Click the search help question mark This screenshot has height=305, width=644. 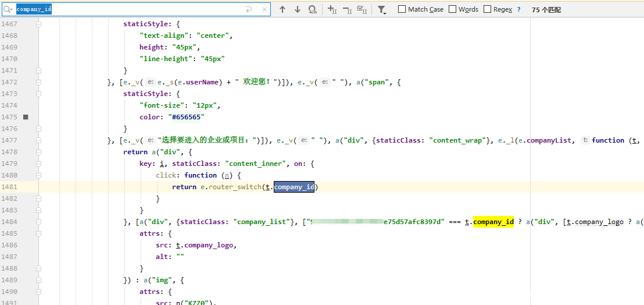pos(518,9)
